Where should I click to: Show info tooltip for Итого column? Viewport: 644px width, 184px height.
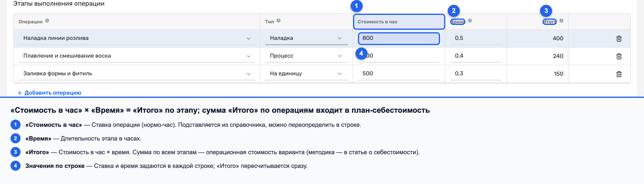tap(562, 21)
